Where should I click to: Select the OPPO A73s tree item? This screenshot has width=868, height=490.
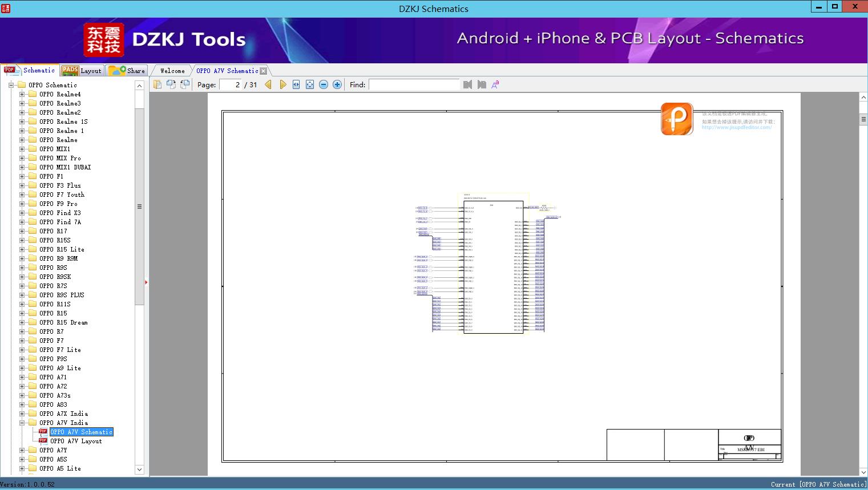(55, 395)
